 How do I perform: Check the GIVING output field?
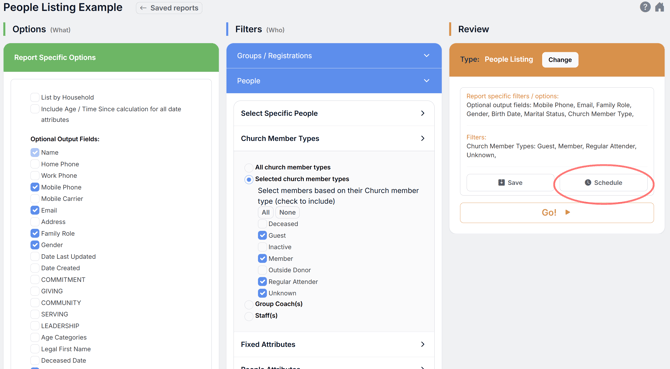pyautogui.click(x=35, y=291)
